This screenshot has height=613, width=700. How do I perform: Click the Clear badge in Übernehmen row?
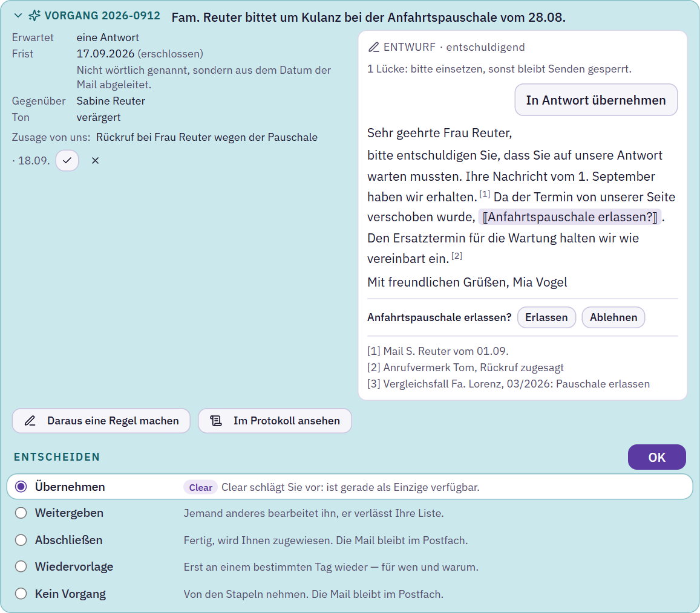pyautogui.click(x=200, y=487)
